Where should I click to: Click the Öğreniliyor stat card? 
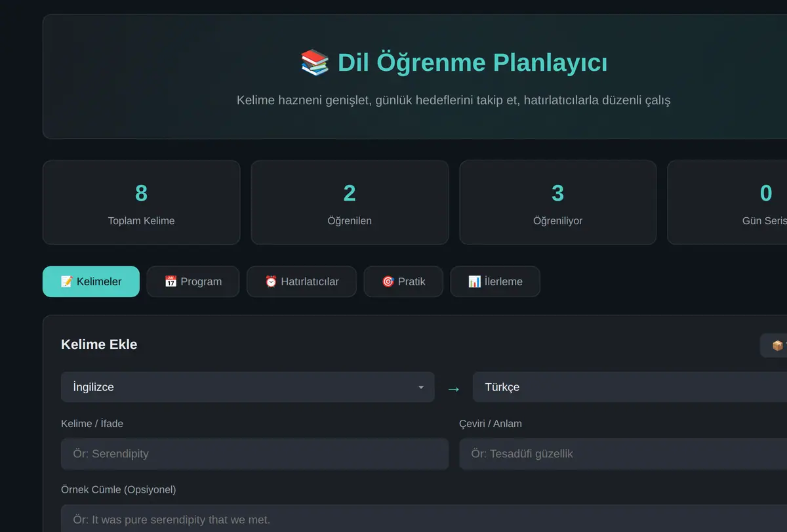(557, 203)
